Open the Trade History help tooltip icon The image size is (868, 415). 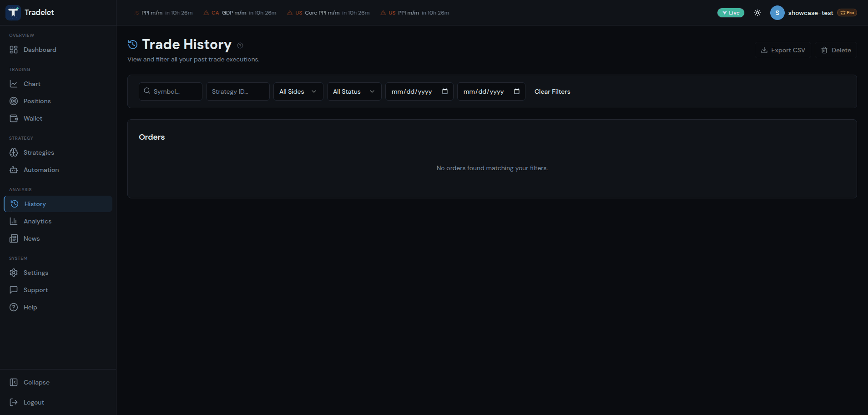[240, 46]
